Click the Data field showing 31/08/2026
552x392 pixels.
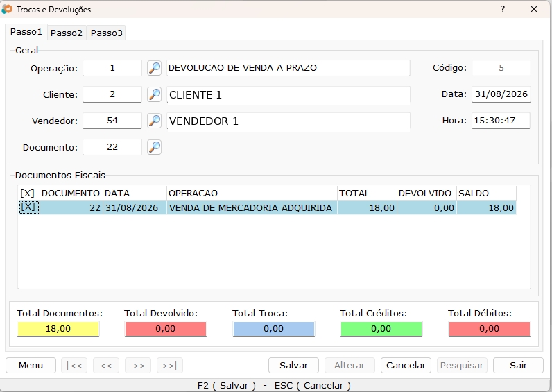click(501, 94)
